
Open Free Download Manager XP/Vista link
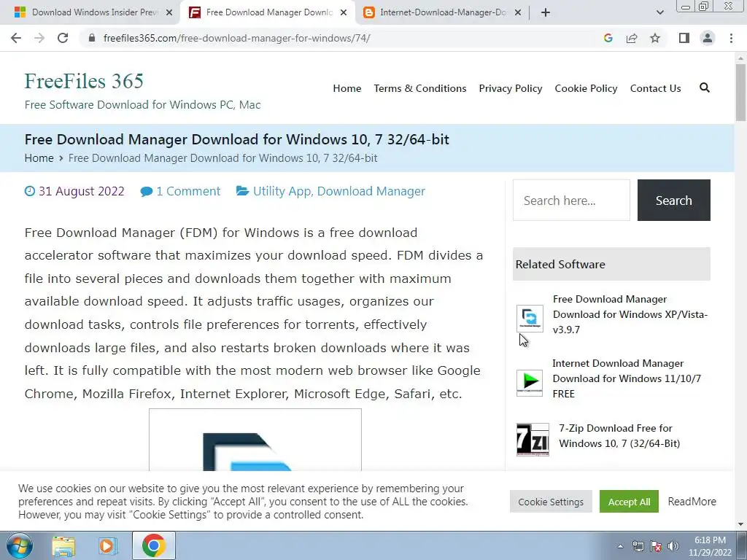630,314
